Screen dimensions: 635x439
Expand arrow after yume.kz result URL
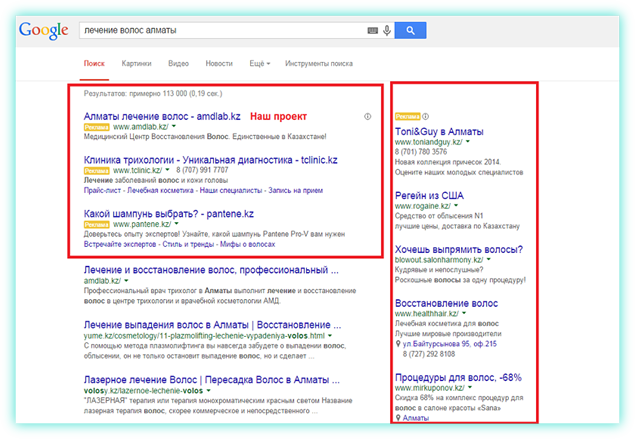click(x=330, y=335)
